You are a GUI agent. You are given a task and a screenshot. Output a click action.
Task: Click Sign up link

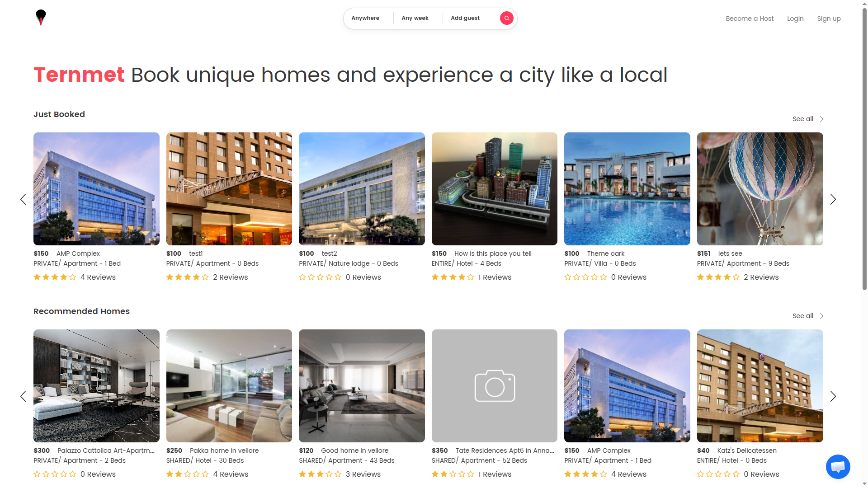coord(829,19)
